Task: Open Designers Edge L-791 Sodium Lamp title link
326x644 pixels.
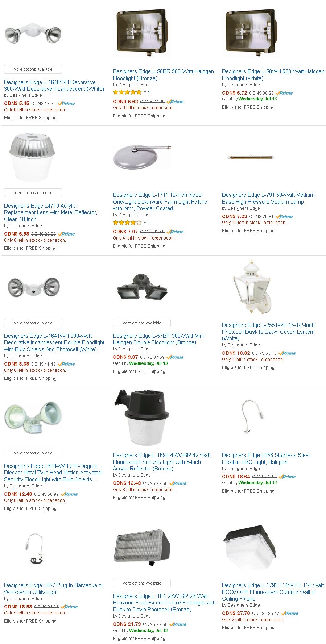Action: point(268,198)
